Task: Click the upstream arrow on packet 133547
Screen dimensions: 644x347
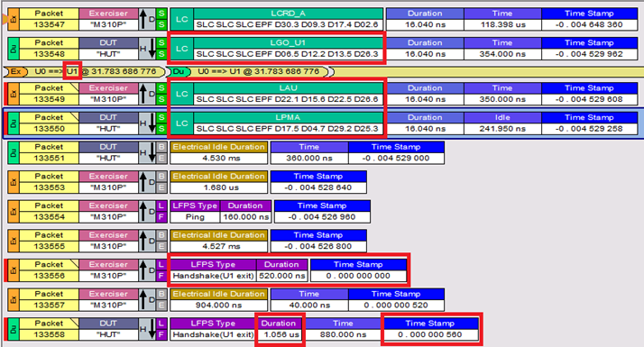Action: point(143,19)
